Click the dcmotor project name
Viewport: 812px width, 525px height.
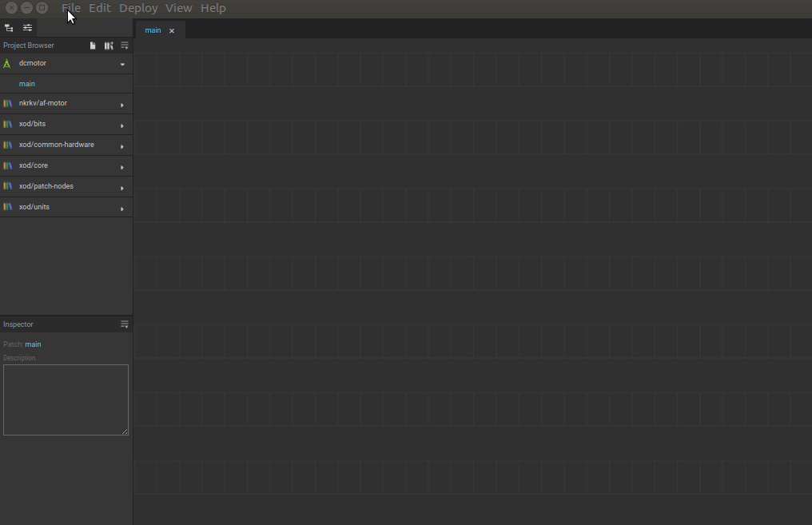[x=33, y=63]
